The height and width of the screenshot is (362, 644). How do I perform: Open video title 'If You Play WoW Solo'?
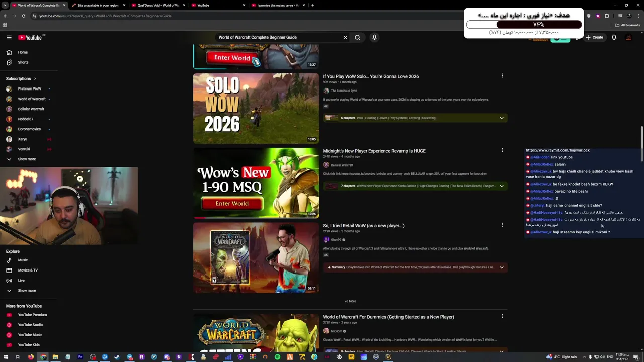tap(371, 76)
